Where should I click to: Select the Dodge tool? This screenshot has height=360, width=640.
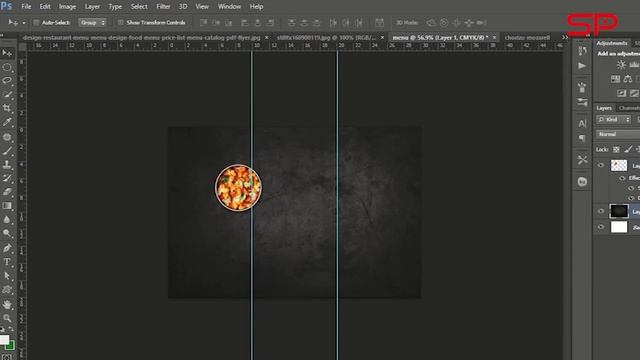tap(7, 233)
